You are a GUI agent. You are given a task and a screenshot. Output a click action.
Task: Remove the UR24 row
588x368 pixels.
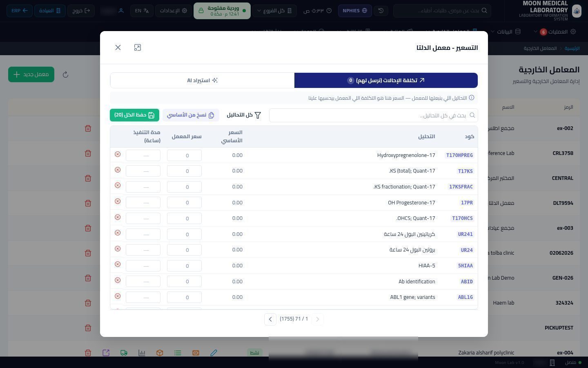(x=118, y=249)
